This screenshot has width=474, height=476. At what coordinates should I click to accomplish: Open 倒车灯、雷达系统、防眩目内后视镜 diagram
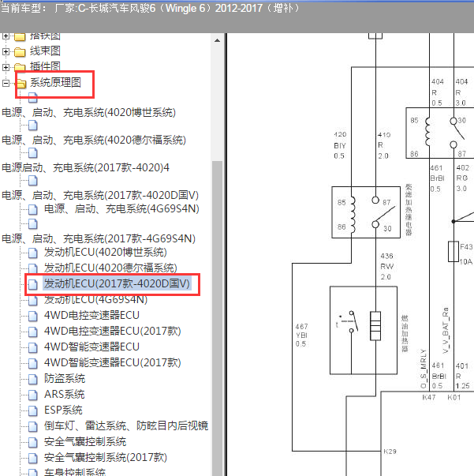click(x=126, y=426)
